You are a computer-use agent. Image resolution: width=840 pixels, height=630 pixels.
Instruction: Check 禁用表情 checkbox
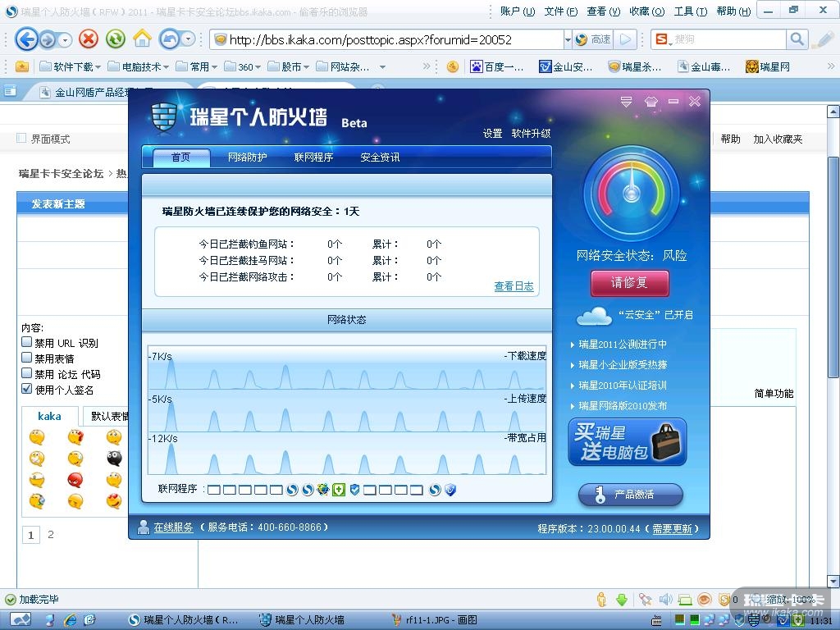point(27,358)
